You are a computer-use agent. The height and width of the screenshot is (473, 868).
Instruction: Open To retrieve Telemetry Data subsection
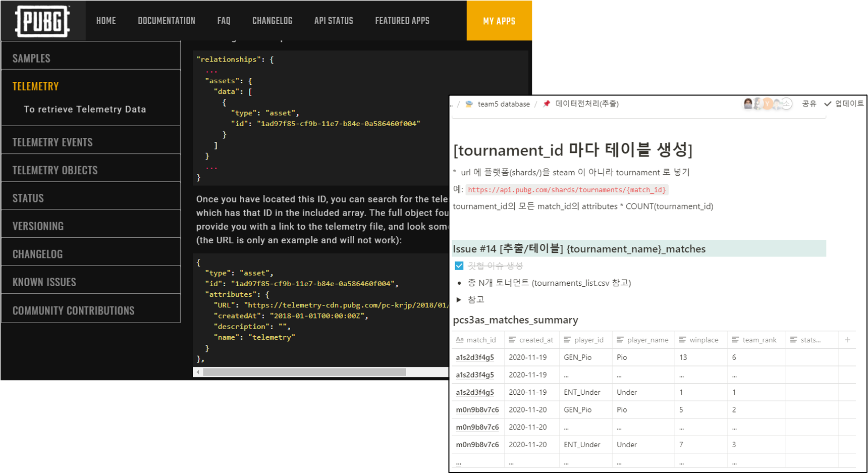point(85,109)
